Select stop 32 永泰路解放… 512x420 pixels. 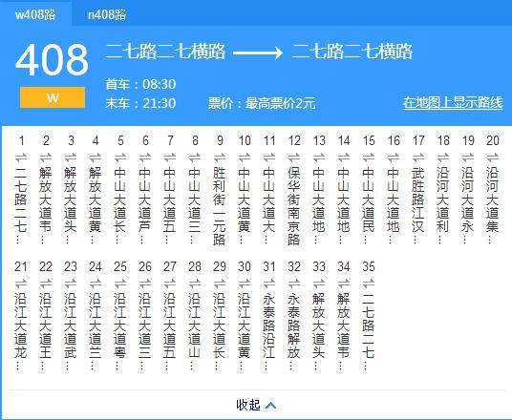click(x=294, y=332)
